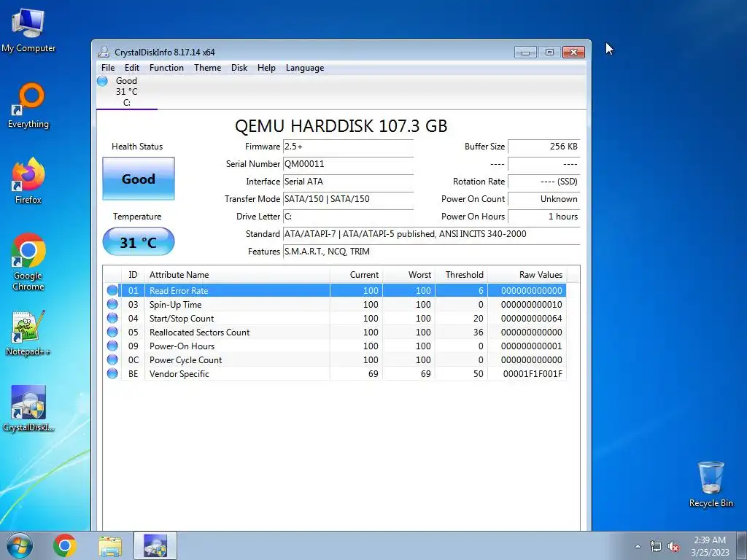Image resolution: width=747 pixels, height=560 pixels.
Task: Click the Power On Count field Unknown
Action: pyautogui.click(x=544, y=199)
